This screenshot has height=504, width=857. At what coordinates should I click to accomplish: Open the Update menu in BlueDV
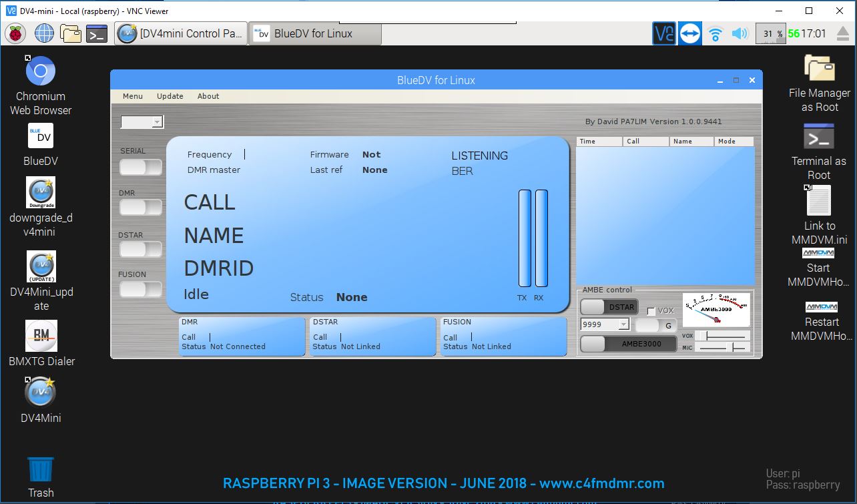coord(170,96)
